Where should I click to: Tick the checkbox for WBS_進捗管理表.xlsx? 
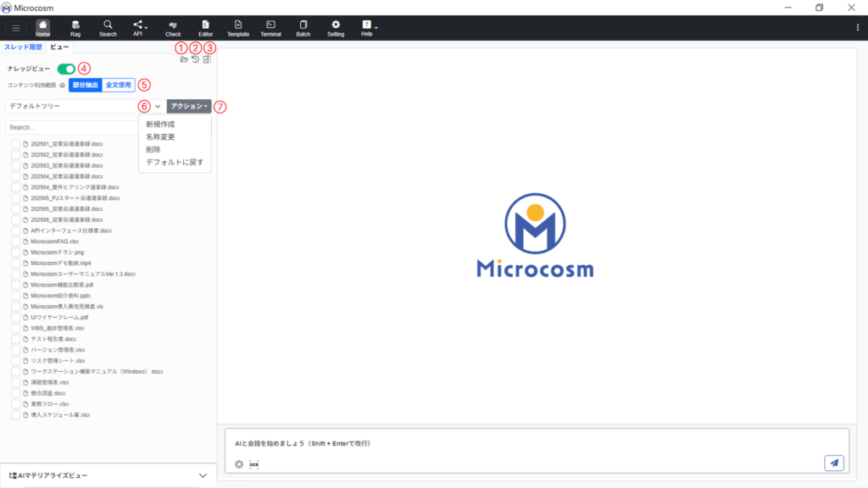[15, 328]
